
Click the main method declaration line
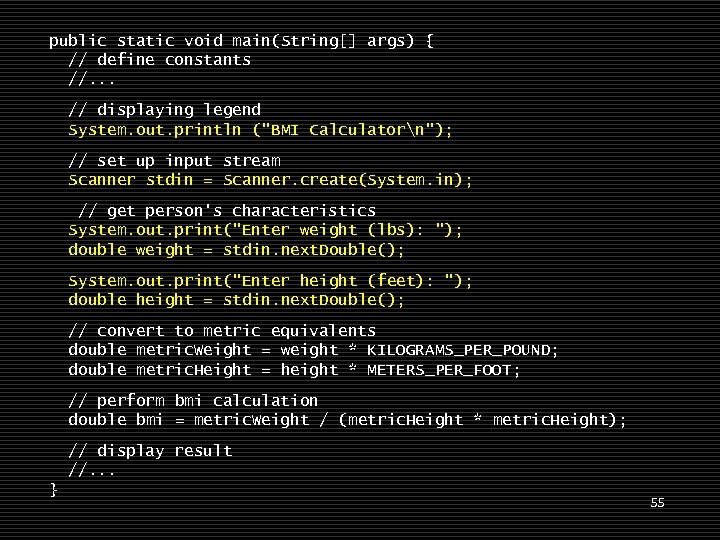[241, 41]
